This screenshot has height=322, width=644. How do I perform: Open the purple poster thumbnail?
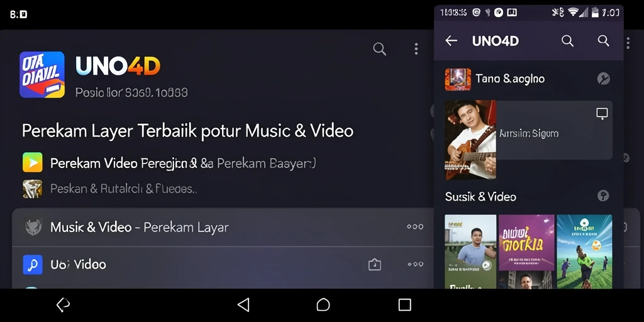(526, 243)
